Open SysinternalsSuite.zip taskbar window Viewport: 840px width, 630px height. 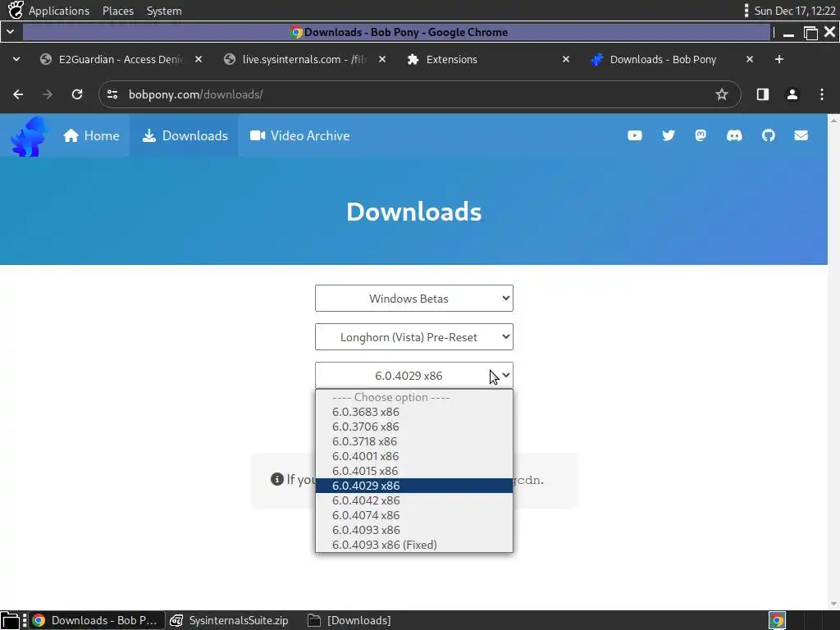click(x=230, y=620)
